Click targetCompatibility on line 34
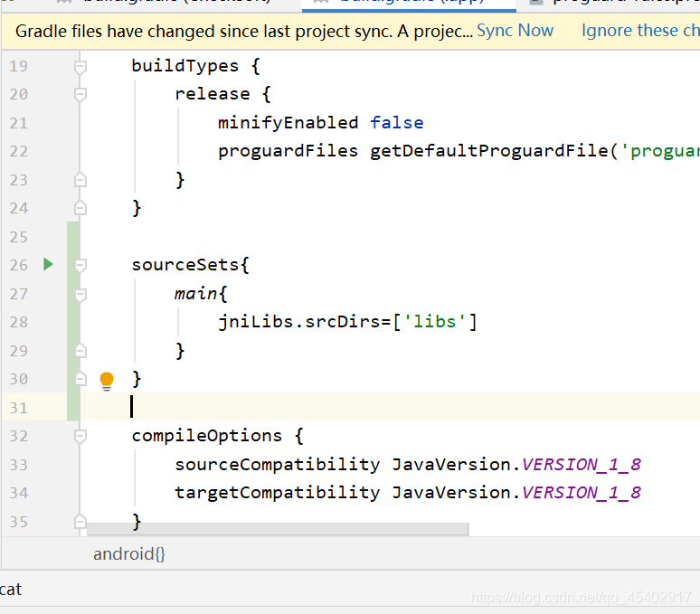This screenshot has height=614, width=700. pyautogui.click(x=278, y=493)
